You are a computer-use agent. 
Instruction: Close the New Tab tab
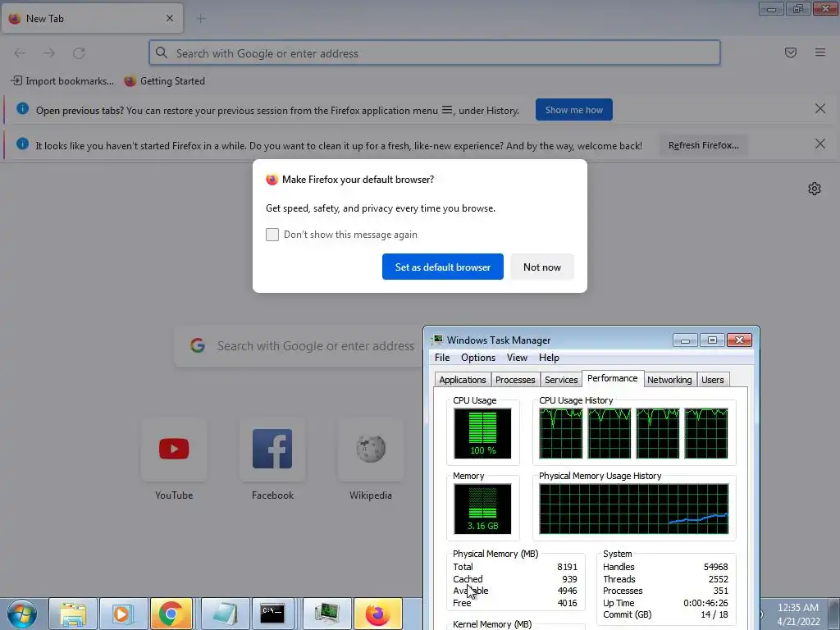[x=170, y=18]
